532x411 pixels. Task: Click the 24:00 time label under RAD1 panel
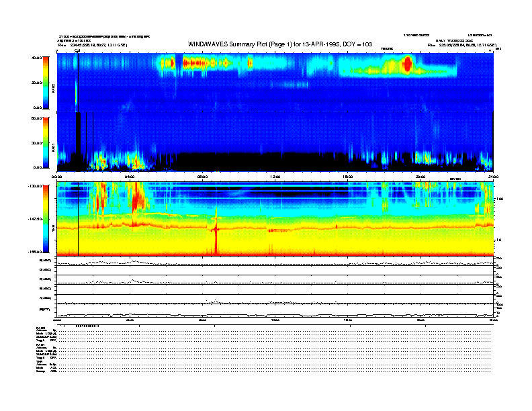click(x=493, y=177)
